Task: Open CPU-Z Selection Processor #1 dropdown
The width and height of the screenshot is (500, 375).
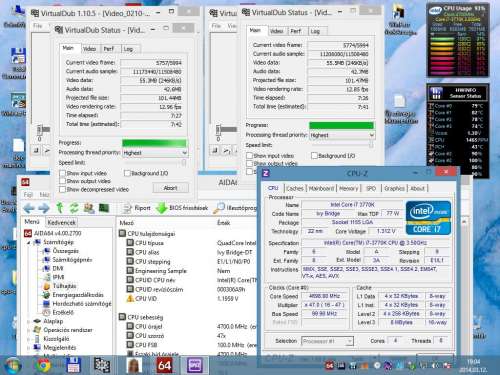Action: click(x=327, y=341)
